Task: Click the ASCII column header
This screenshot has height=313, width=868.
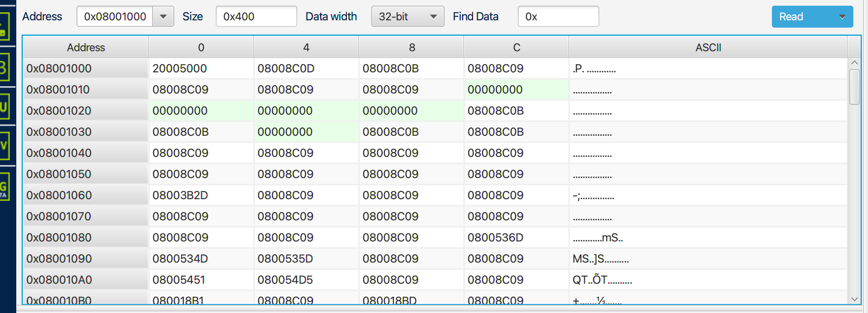Action: 708,48
